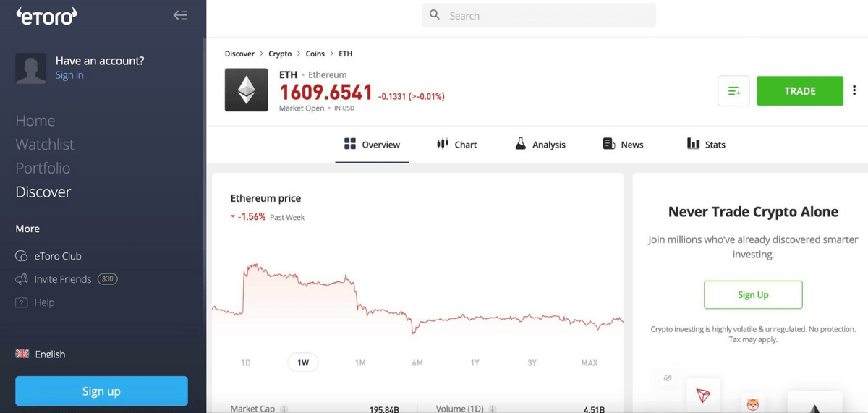The height and width of the screenshot is (413, 868).
Task: Focus the Search input field
Action: click(x=539, y=15)
